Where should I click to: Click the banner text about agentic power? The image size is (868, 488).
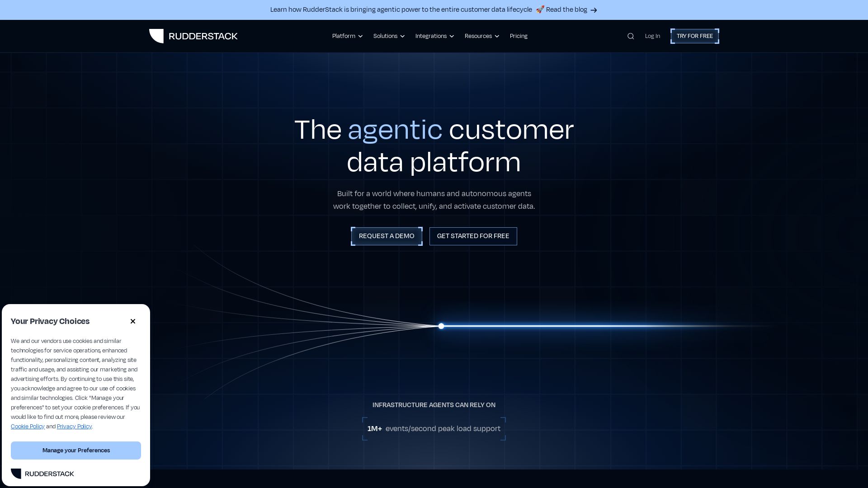[x=401, y=10]
